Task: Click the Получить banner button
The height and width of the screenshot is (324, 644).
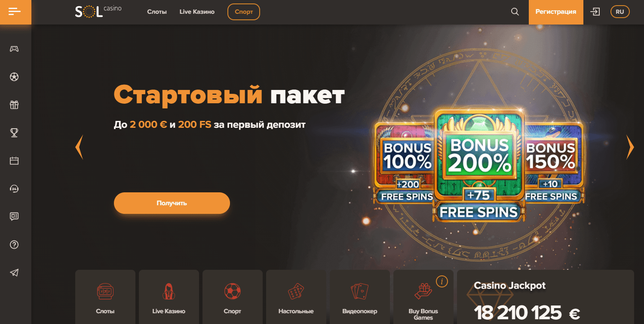Action: tap(172, 203)
